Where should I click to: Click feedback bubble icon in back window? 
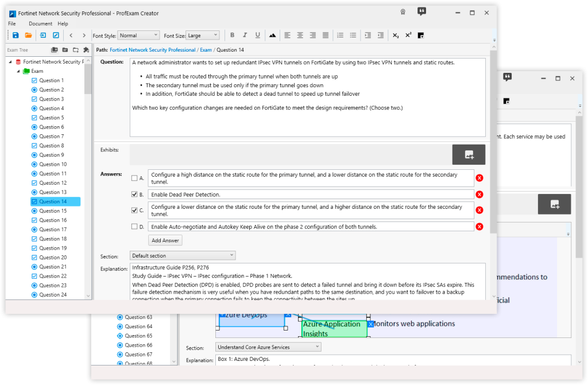pyautogui.click(x=508, y=77)
